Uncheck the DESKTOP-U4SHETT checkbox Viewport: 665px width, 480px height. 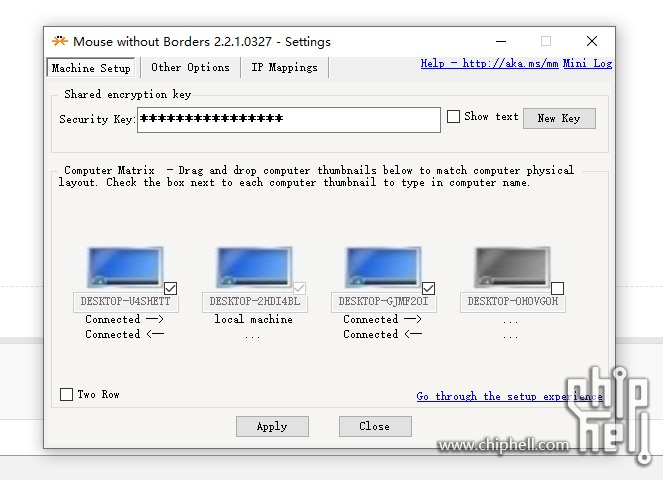[170, 289]
